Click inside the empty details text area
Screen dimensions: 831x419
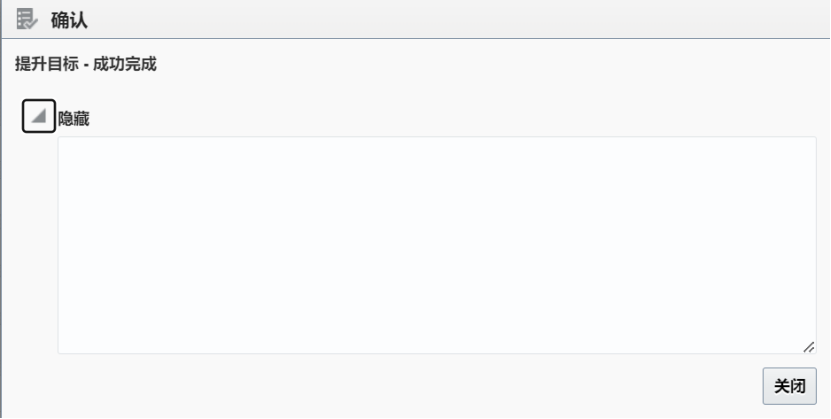[437, 245]
